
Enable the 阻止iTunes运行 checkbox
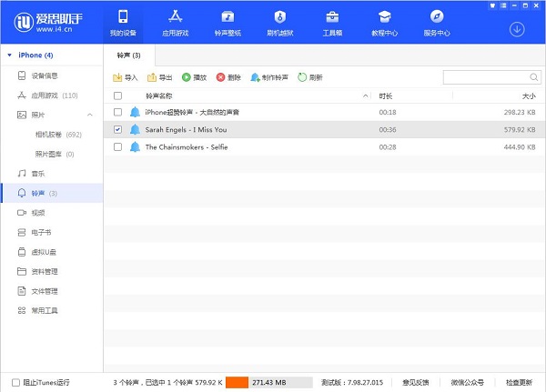[x=15, y=382]
